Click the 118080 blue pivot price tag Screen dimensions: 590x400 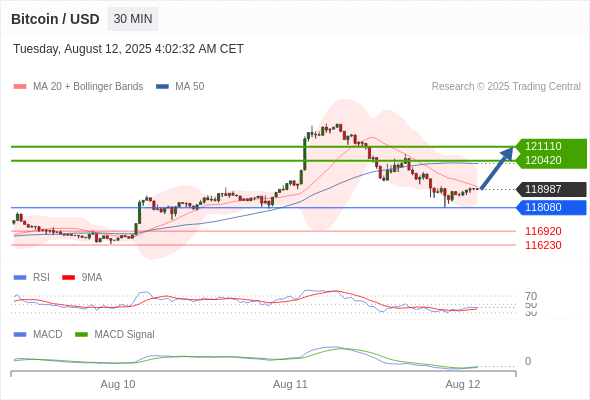coord(551,207)
